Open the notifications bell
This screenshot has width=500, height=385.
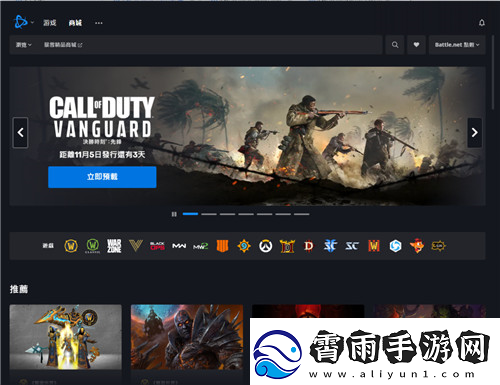point(482,23)
